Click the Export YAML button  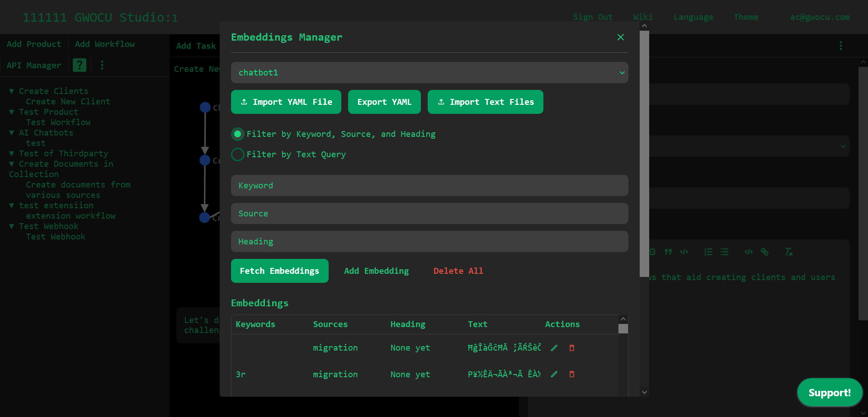pyautogui.click(x=384, y=102)
